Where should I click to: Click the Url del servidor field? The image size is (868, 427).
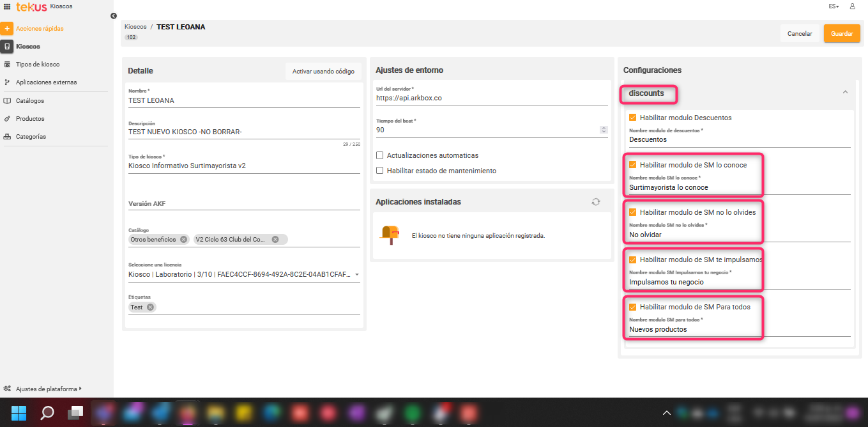(491, 98)
